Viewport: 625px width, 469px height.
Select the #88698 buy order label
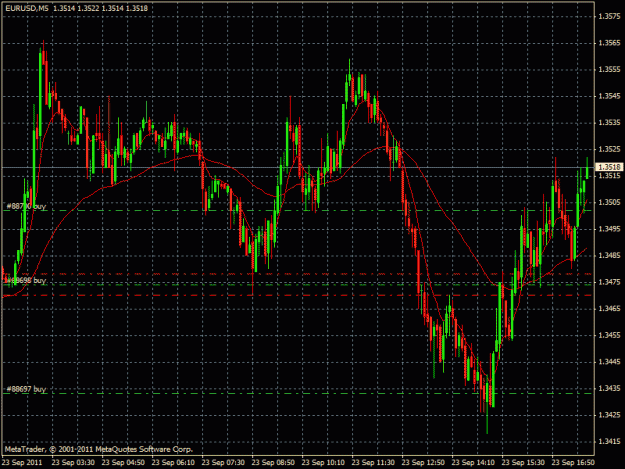click(26, 280)
